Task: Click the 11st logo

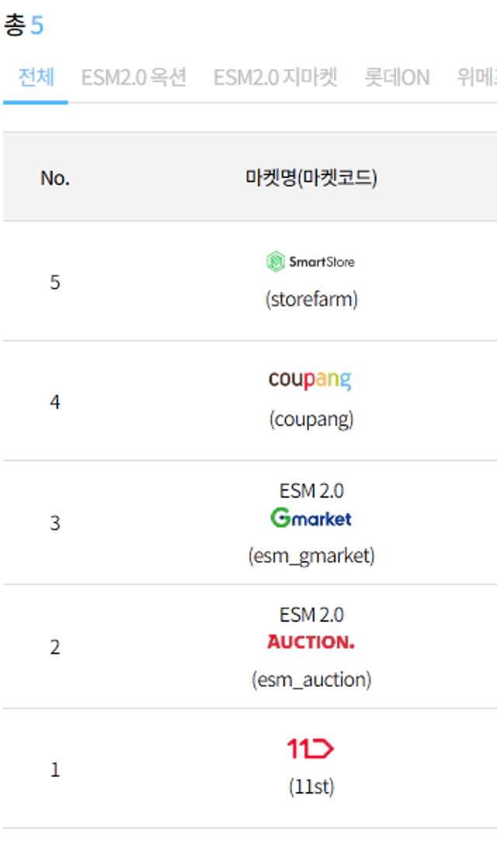Action: click(x=311, y=749)
